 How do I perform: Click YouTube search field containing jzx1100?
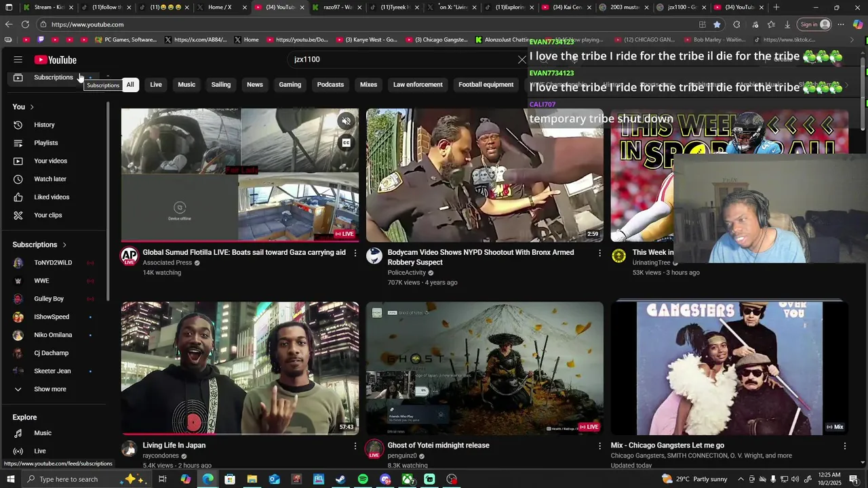click(400, 60)
